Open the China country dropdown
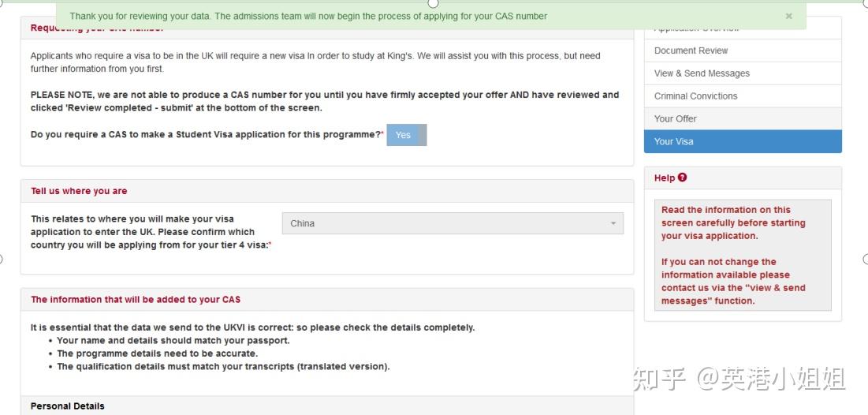This screenshot has width=868, height=415. click(453, 223)
